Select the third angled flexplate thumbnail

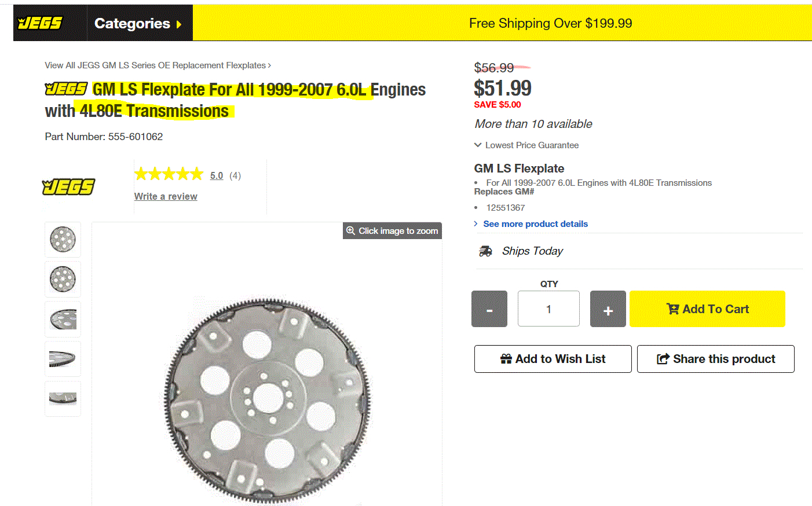(63, 319)
